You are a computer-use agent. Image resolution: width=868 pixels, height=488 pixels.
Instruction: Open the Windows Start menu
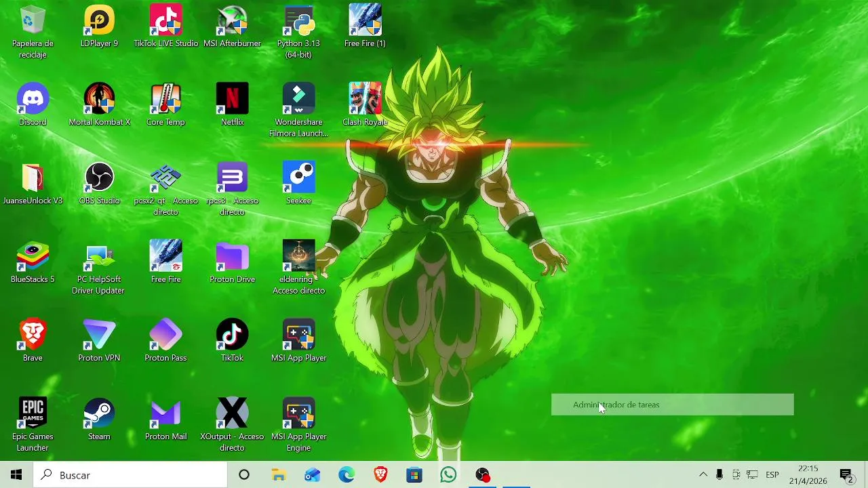pyautogui.click(x=16, y=475)
